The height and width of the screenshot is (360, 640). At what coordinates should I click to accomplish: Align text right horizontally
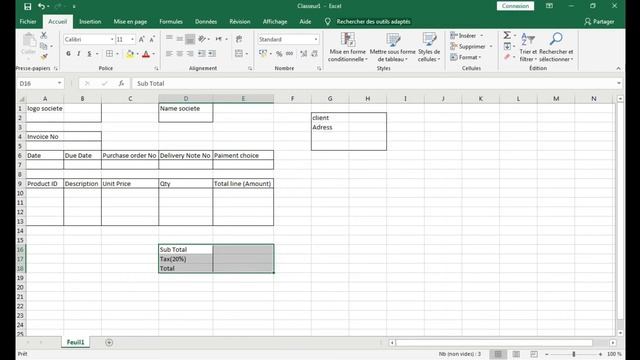(190, 53)
